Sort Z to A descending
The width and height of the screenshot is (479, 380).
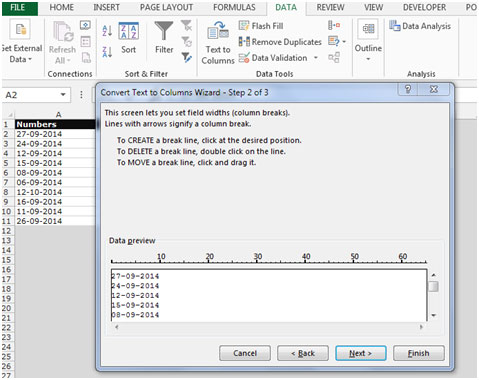tap(107, 52)
